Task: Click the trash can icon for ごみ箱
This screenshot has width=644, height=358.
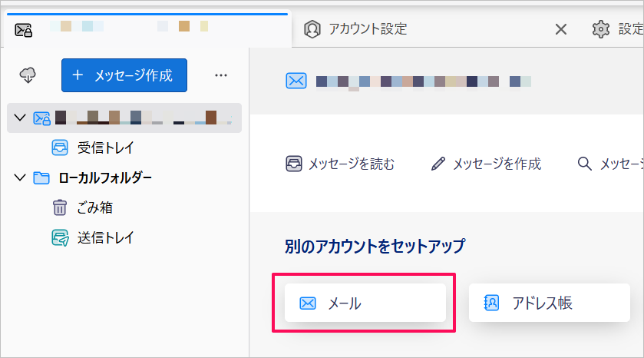Action: click(x=60, y=207)
